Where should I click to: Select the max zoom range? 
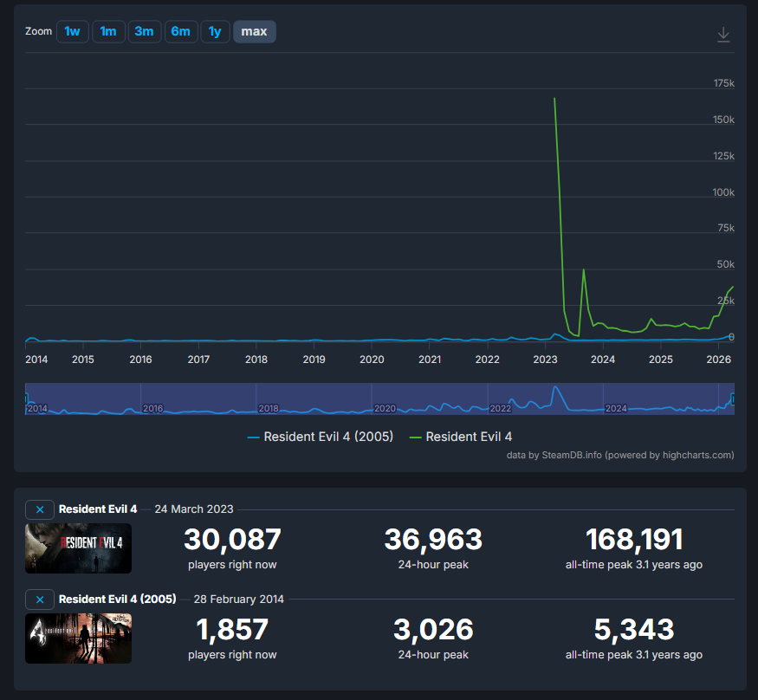pos(255,32)
